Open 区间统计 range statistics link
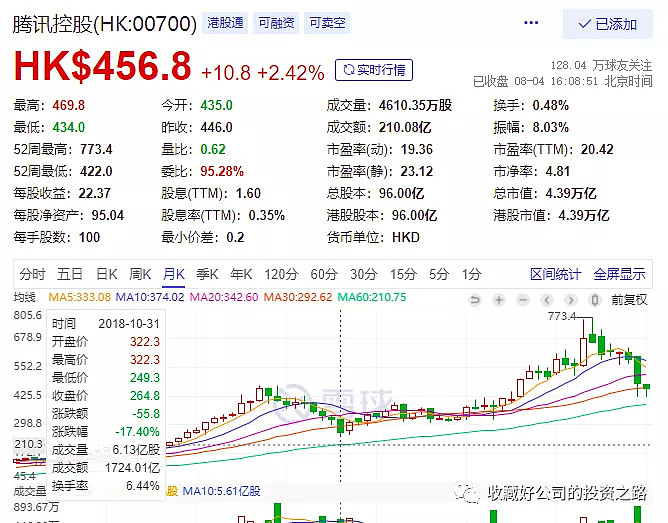This screenshot has height=523, width=668. 556,274
